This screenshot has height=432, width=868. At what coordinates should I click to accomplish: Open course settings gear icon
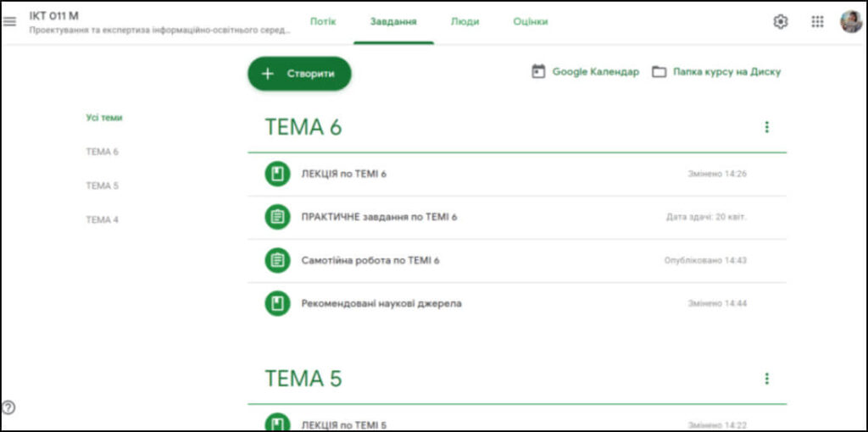pos(780,22)
